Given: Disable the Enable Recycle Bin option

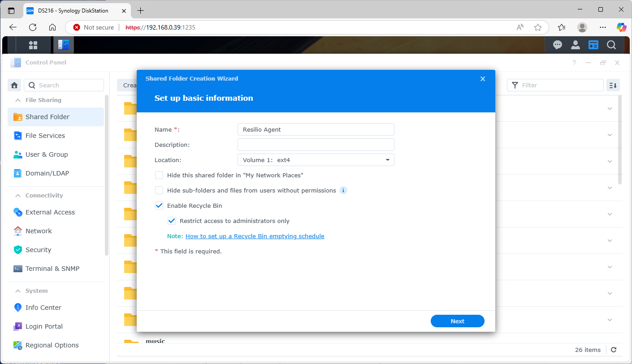Looking at the screenshot, I should (x=159, y=205).
